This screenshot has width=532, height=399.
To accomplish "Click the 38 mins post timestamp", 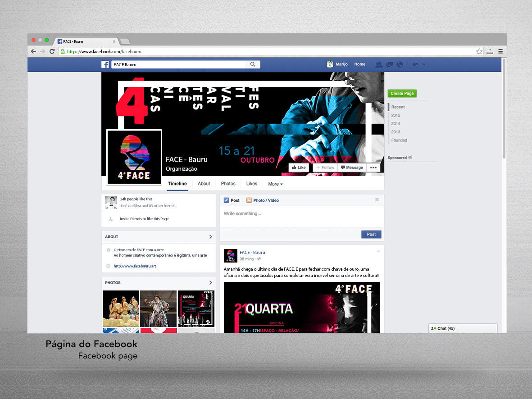I will (x=247, y=259).
